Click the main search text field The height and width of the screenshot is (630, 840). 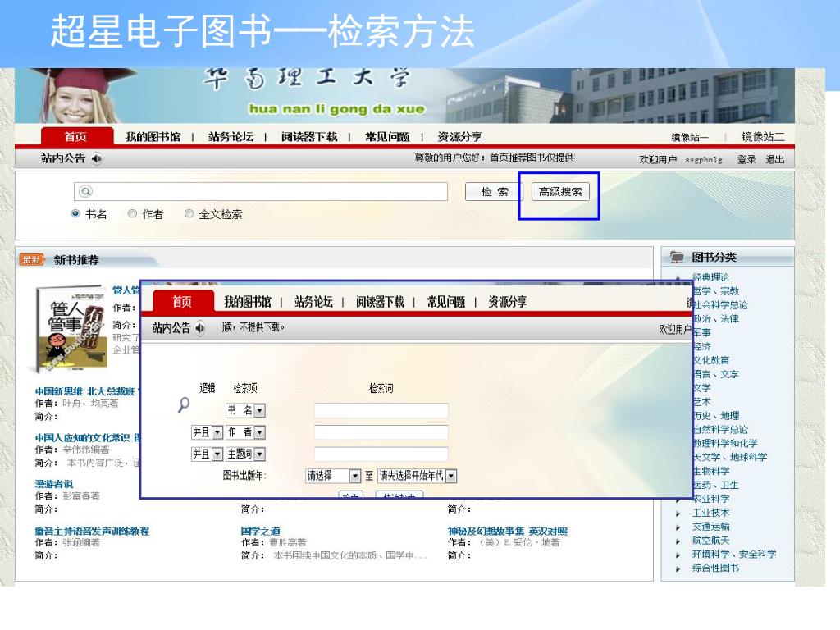(x=271, y=191)
